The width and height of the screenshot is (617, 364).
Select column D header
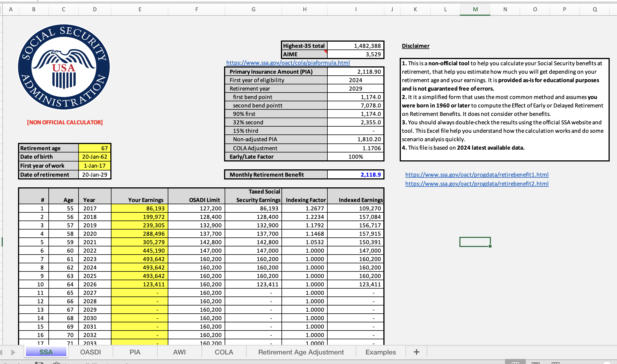coord(95,9)
